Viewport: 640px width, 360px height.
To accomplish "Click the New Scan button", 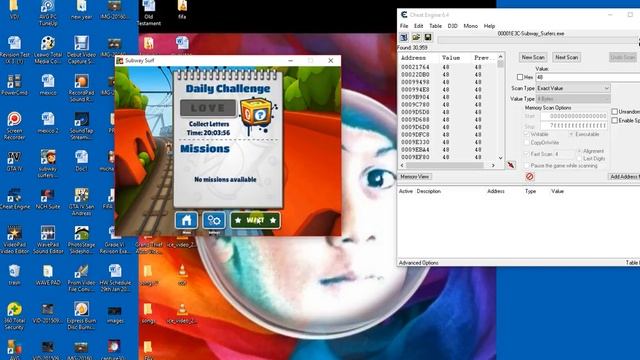I will [x=533, y=57].
